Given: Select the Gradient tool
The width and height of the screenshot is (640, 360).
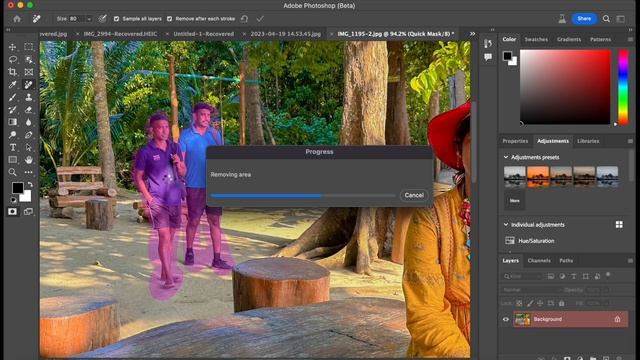Looking at the screenshot, I should pyautogui.click(x=13, y=122).
